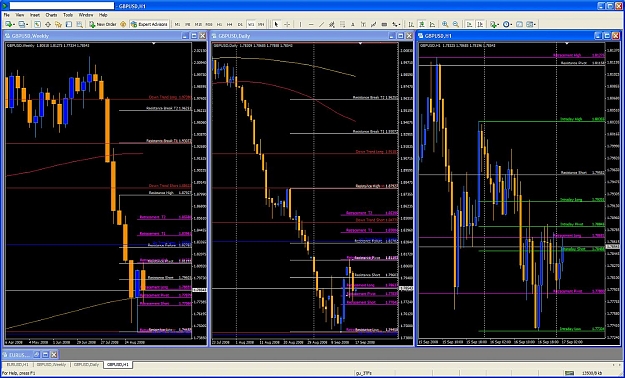
Task: Maximize the GBPUSD,Weekly chart window
Action: click(x=194, y=36)
